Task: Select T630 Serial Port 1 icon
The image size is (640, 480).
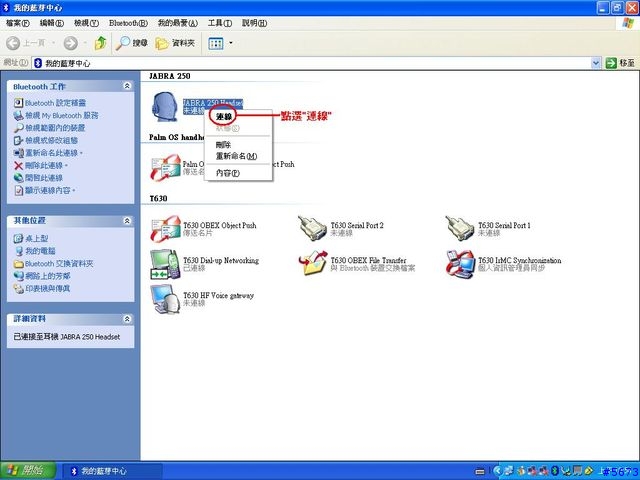Action: 460,228
